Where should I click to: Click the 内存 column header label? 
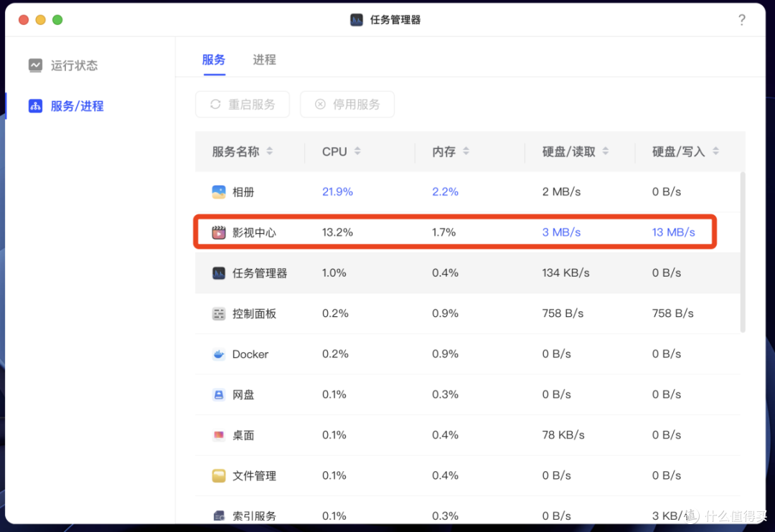click(x=444, y=152)
